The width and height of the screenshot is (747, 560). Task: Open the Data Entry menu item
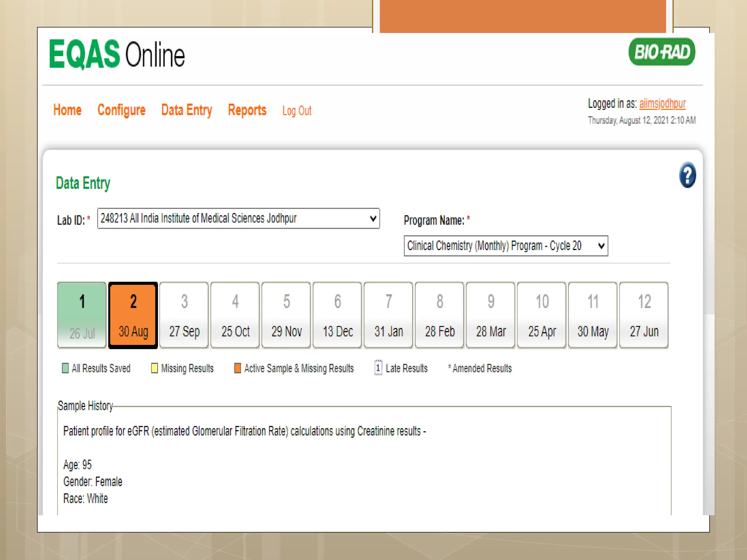186,110
